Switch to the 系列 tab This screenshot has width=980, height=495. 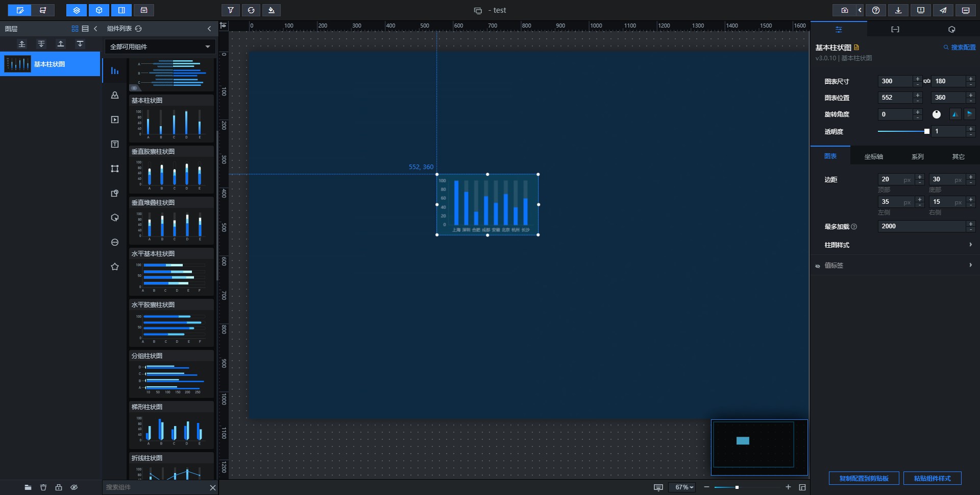click(917, 157)
